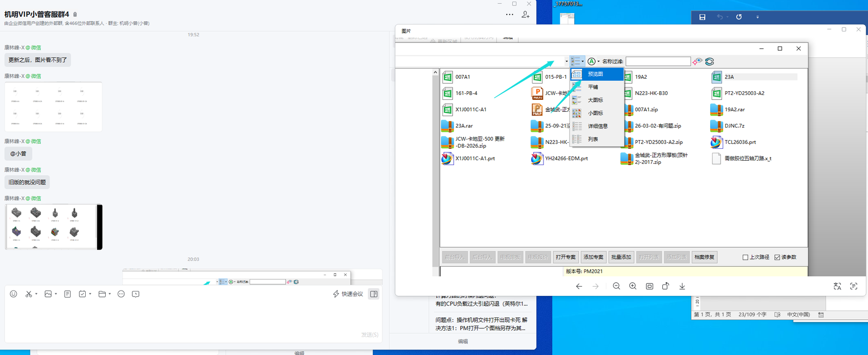Expand the image icon dropdown arrow
This screenshot has height=355, width=868.
tap(56, 294)
